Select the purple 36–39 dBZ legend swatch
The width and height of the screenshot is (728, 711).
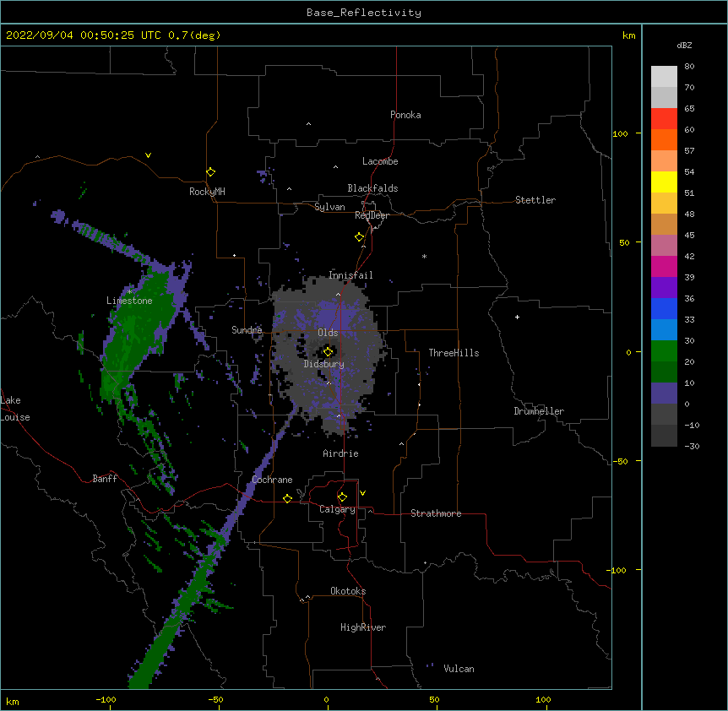click(x=664, y=288)
